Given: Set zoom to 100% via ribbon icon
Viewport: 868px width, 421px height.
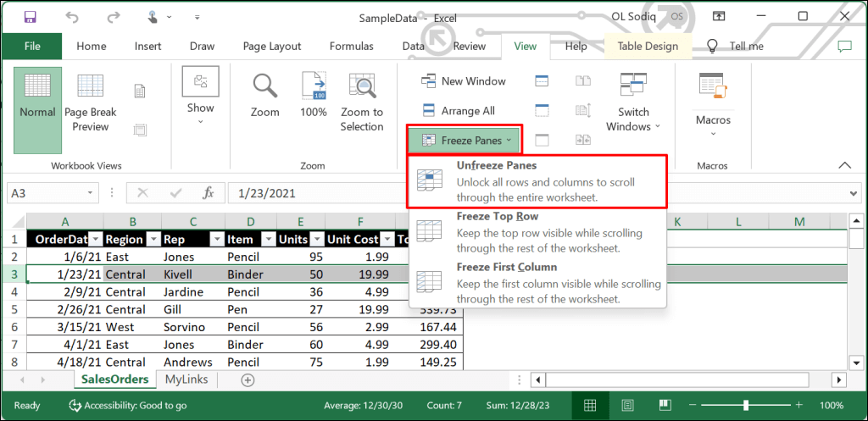Looking at the screenshot, I should point(313,87).
